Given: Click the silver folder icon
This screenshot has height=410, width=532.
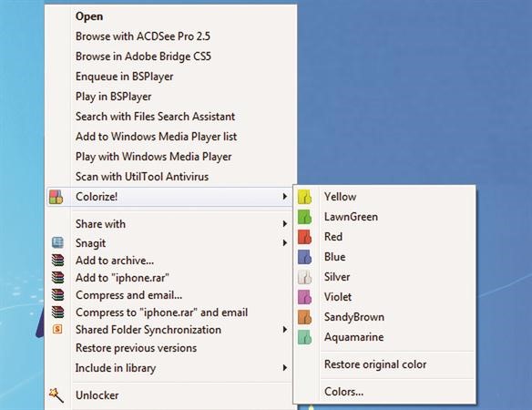Looking at the screenshot, I should 304,277.
